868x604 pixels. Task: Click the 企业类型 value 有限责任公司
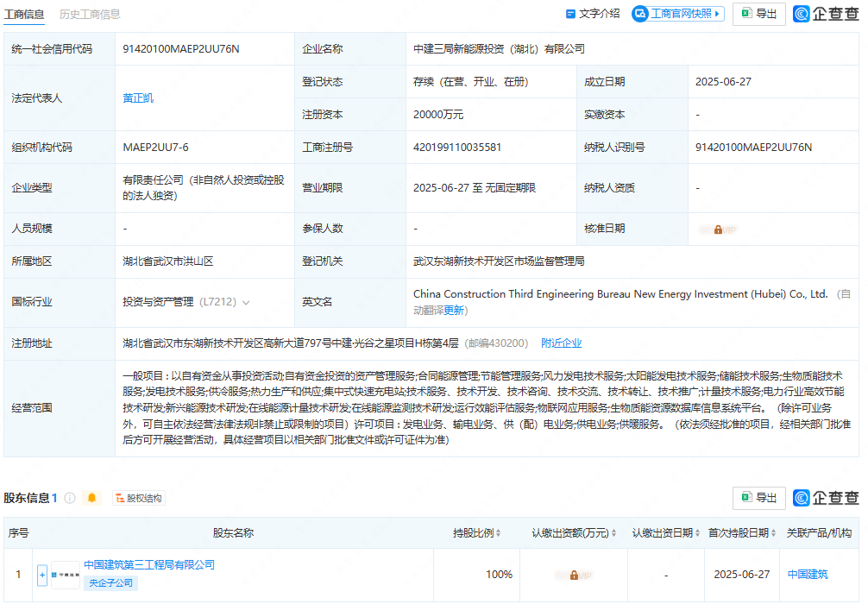(203, 188)
